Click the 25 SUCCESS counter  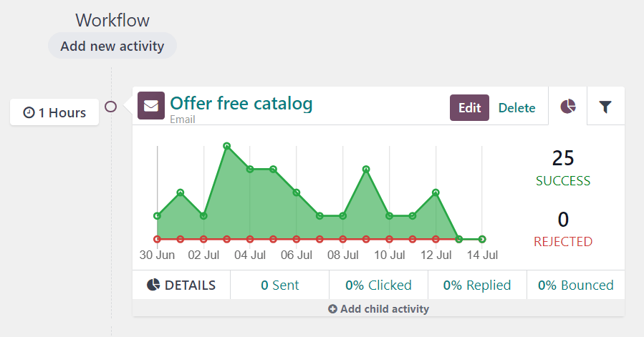click(x=563, y=167)
